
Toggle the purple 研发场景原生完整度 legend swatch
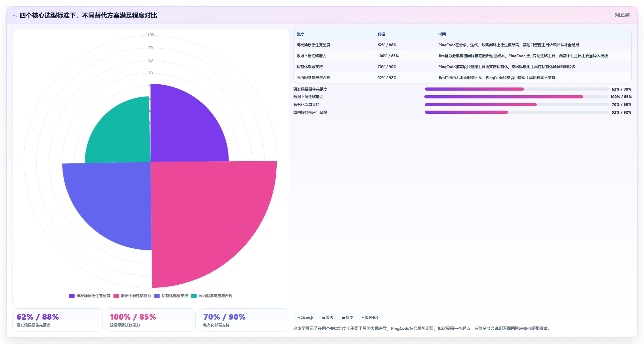(72, 296)
